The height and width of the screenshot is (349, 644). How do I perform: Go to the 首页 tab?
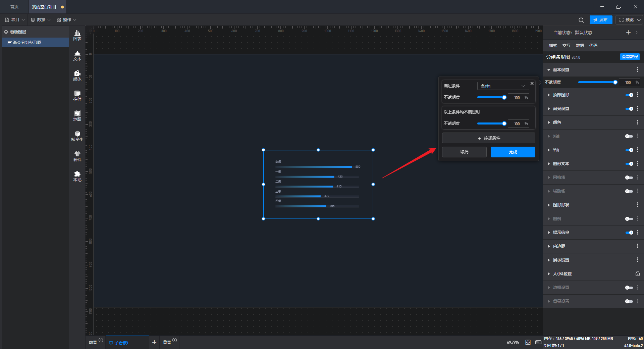(14, 7)
